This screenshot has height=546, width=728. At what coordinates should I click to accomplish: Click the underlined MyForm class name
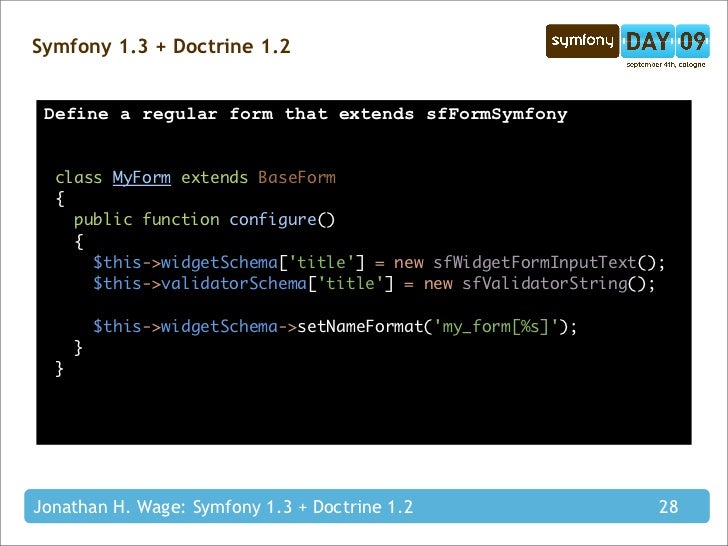pyautogui.click(x=142, y=177)
